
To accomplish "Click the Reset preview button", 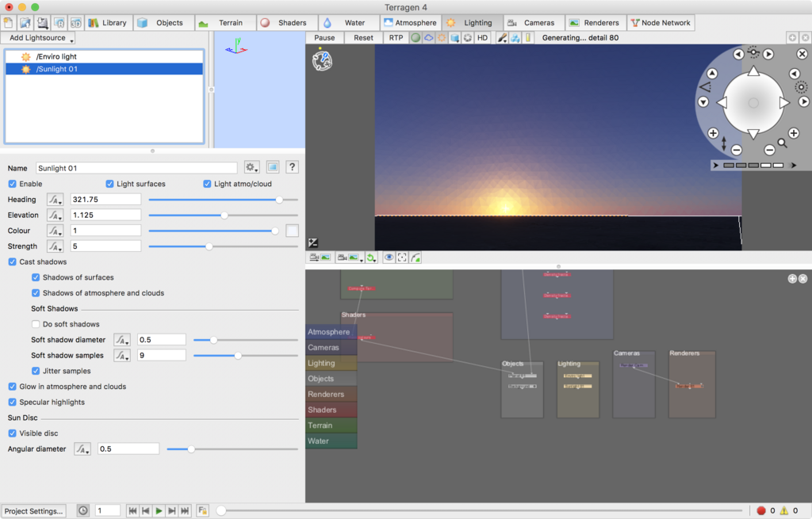I will click(x=363, y=38).
